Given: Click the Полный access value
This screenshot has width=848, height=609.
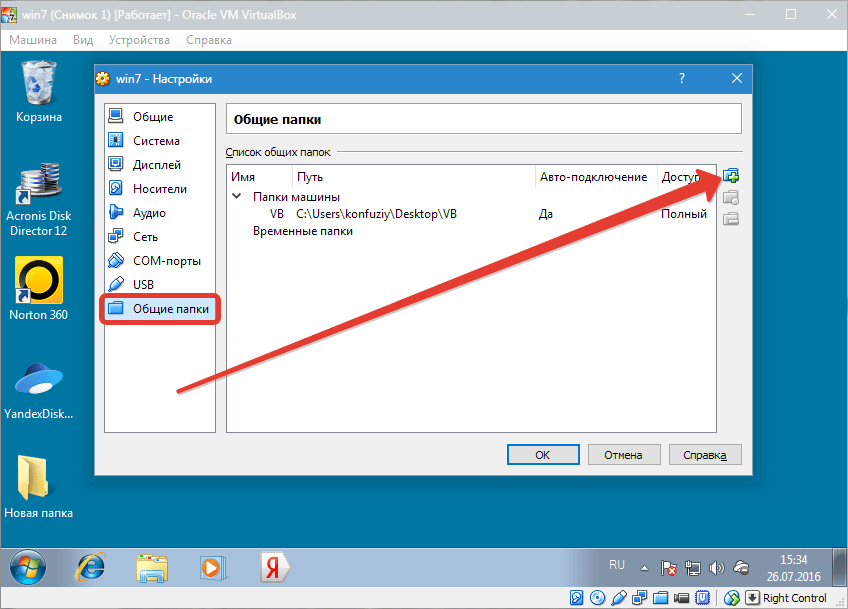Looking at the screenshot, I should [684, 214].
